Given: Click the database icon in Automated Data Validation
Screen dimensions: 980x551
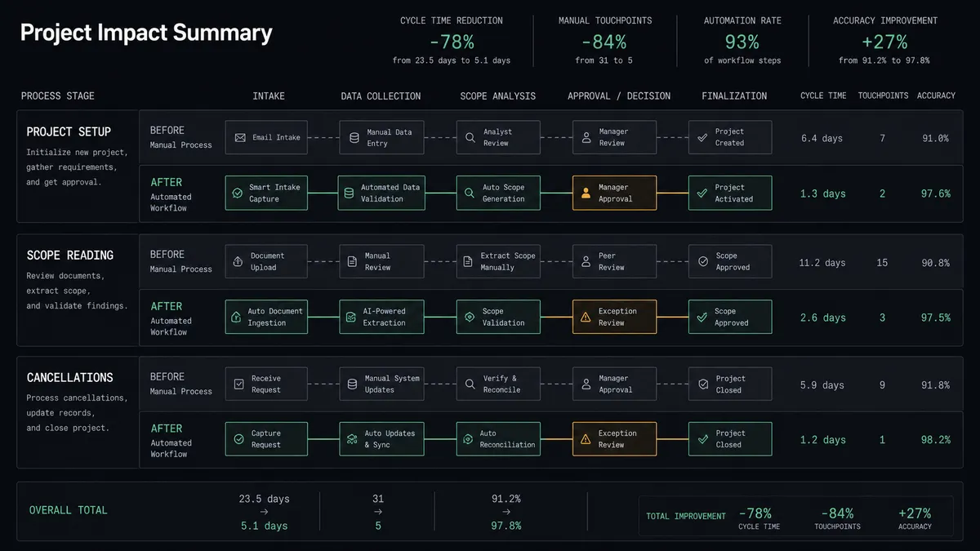Looking at the screenshot, I should tap(349, 193).
